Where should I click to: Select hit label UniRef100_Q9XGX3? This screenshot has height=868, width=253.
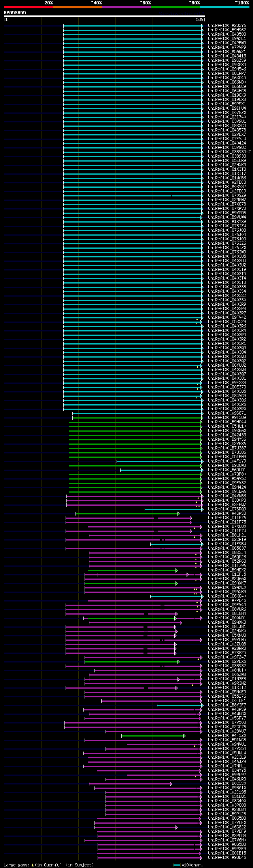pos(227,65)
